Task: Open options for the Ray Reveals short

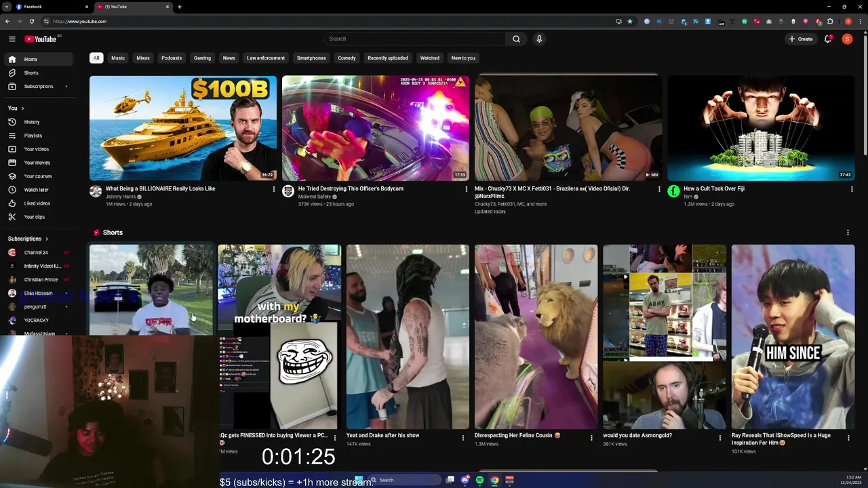Action: 848,438
